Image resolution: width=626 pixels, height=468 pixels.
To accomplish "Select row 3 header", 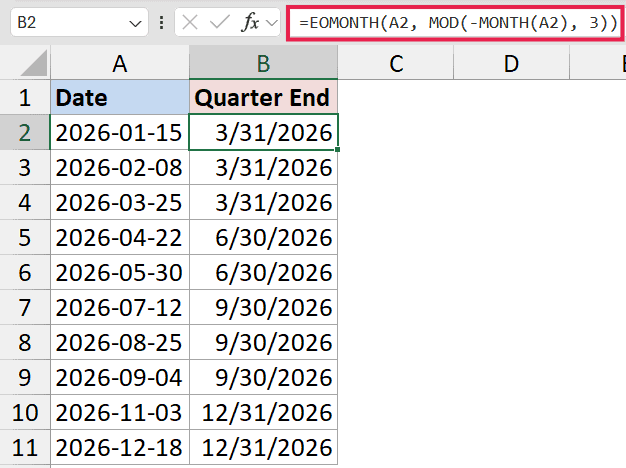I will (x=25, y=167).
